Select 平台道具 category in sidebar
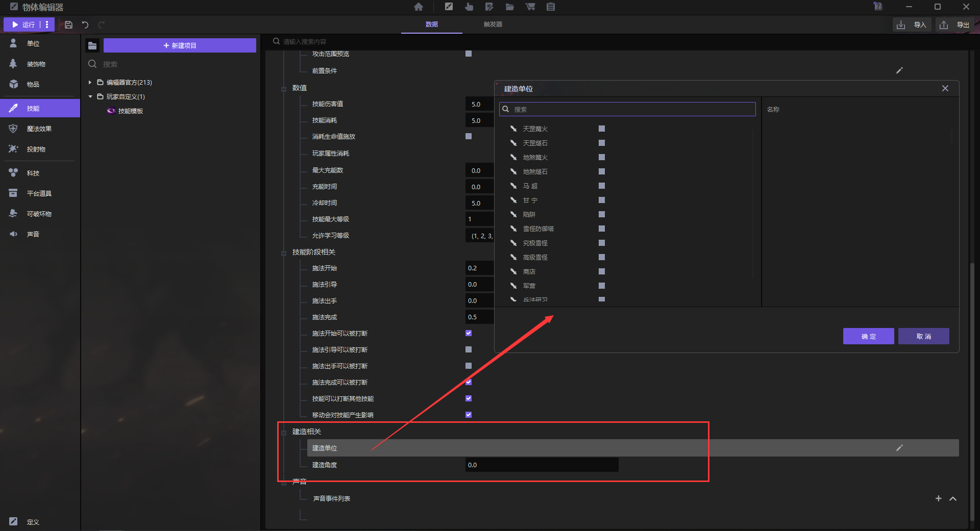Viewport: 980px width, 531px height. [x=40, y=193]
